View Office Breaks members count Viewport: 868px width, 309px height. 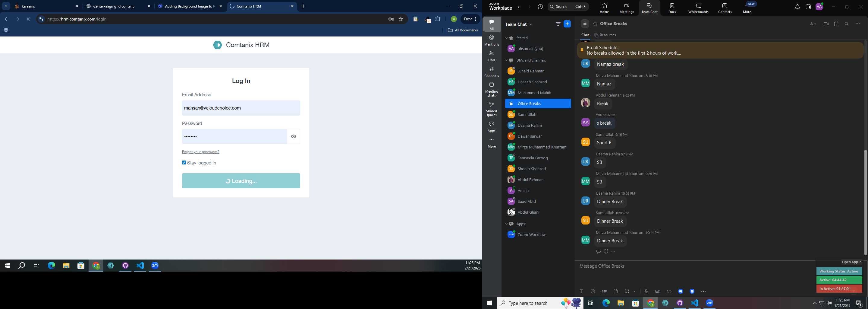coord(813,24)
